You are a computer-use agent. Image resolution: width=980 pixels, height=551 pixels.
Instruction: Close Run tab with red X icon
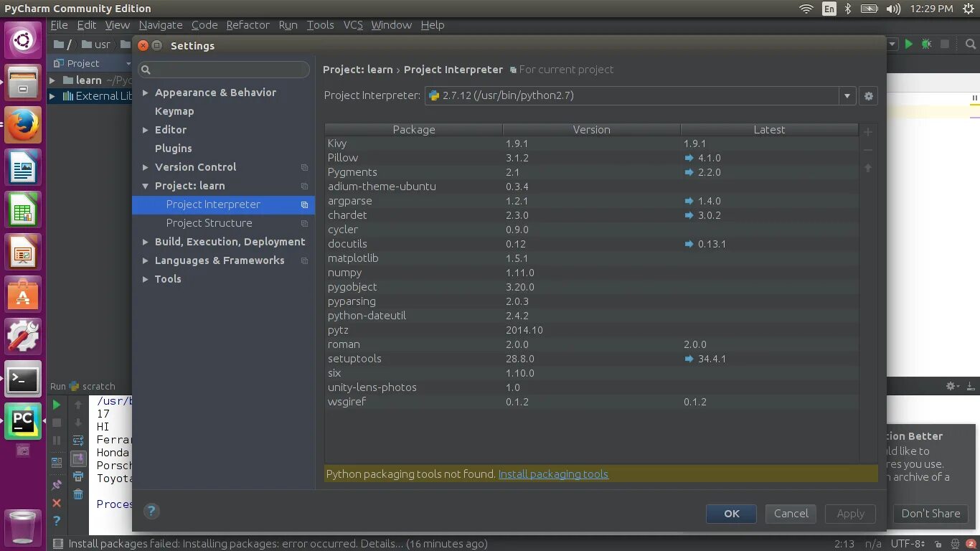[57, 503]
